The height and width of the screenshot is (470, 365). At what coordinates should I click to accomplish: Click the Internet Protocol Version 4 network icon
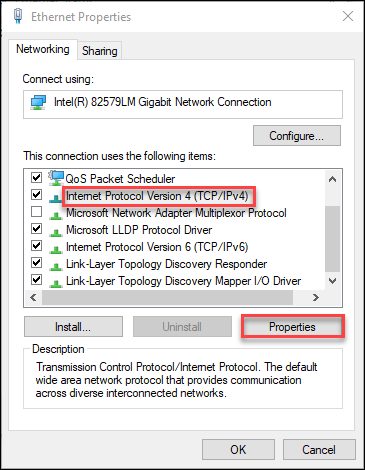pyautogui.click(x=56, y=199)
